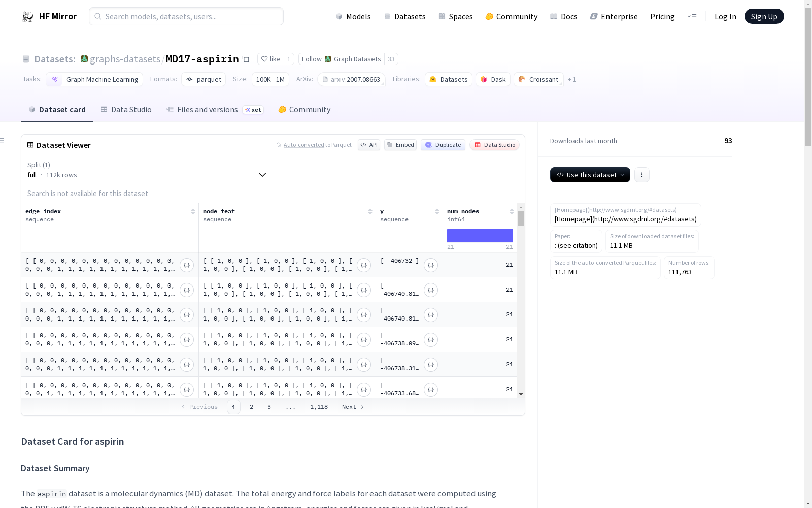Select the Croissant library tag

pos(538,79)
